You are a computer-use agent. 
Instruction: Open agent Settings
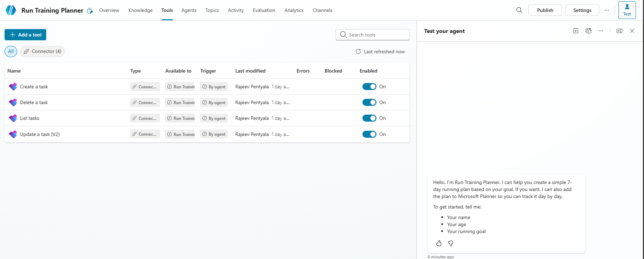click(x=582, y=10)
